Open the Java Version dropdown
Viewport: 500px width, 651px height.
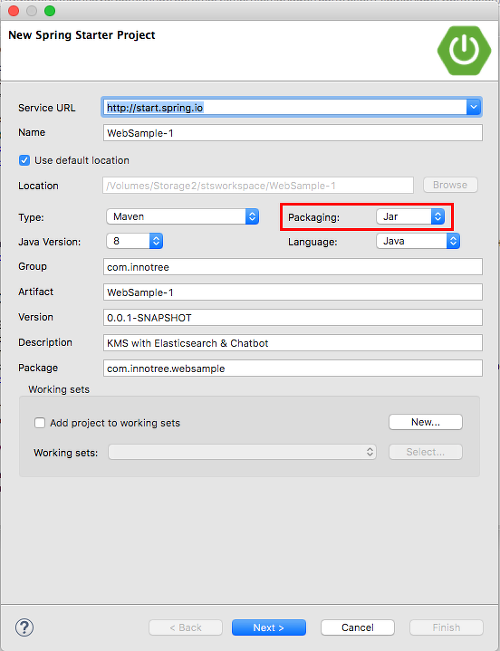click(x=135, y=241)
